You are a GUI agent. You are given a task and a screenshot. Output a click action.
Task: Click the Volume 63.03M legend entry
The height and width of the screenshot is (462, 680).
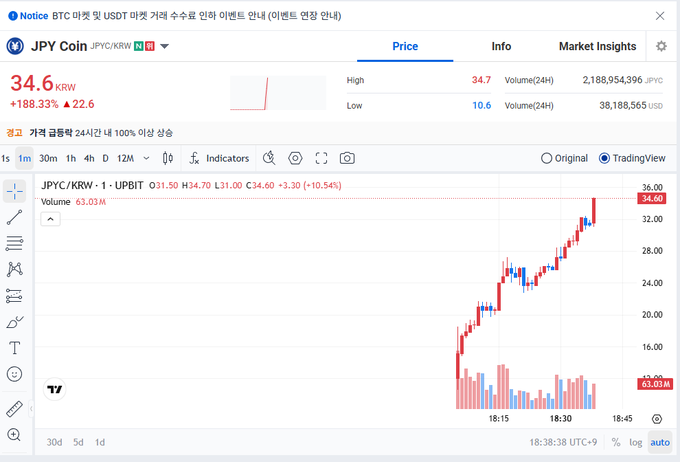pyautogui.click(x=73, y=202)
